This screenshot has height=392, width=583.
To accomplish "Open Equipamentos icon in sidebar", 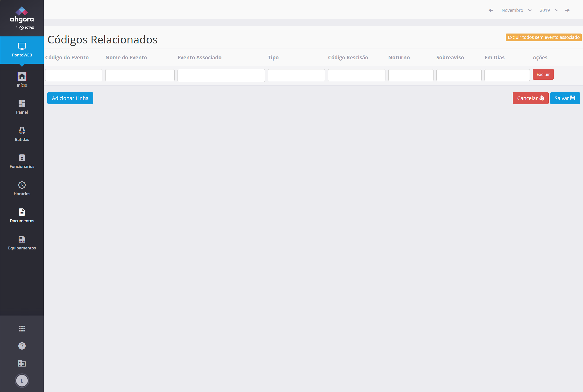I will pyautogui.click(x=22, y=239).
